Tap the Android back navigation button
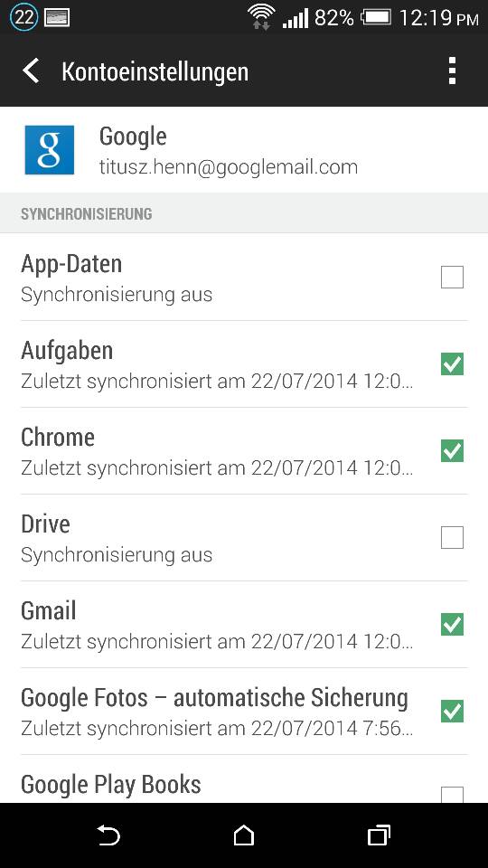 click(x=109, y=835)
